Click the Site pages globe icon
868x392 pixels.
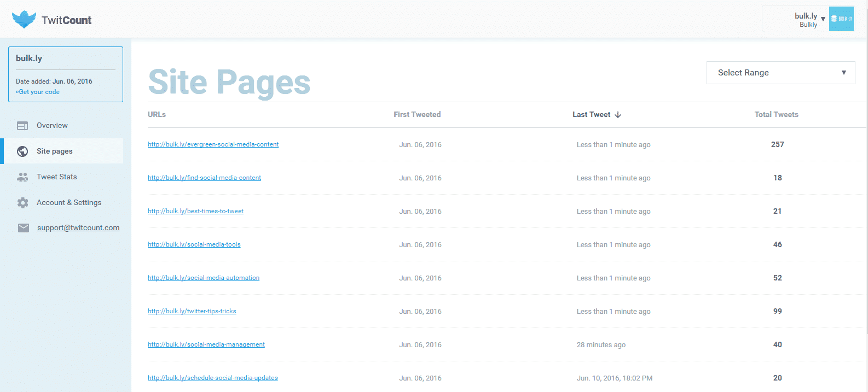[22, 151]
